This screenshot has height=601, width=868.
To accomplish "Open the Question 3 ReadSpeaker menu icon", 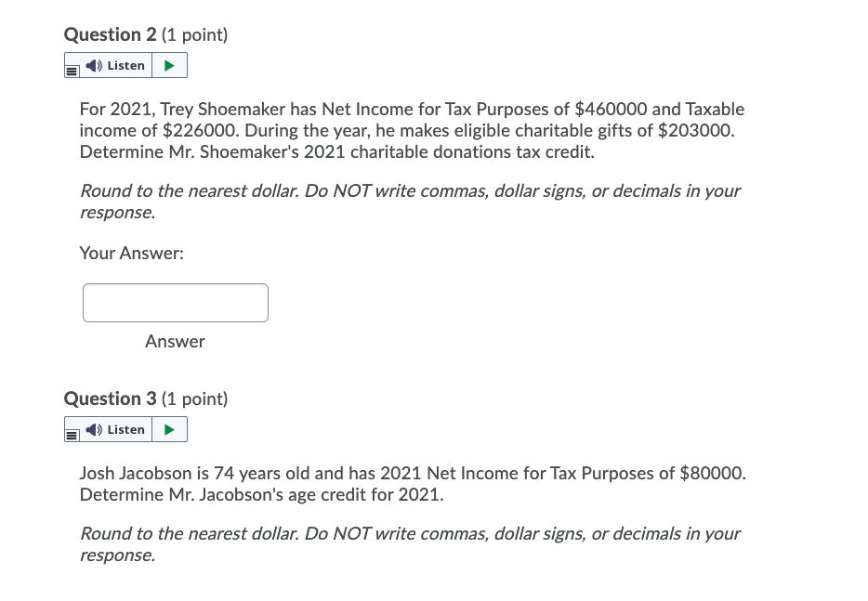I will tap(72, 430).
